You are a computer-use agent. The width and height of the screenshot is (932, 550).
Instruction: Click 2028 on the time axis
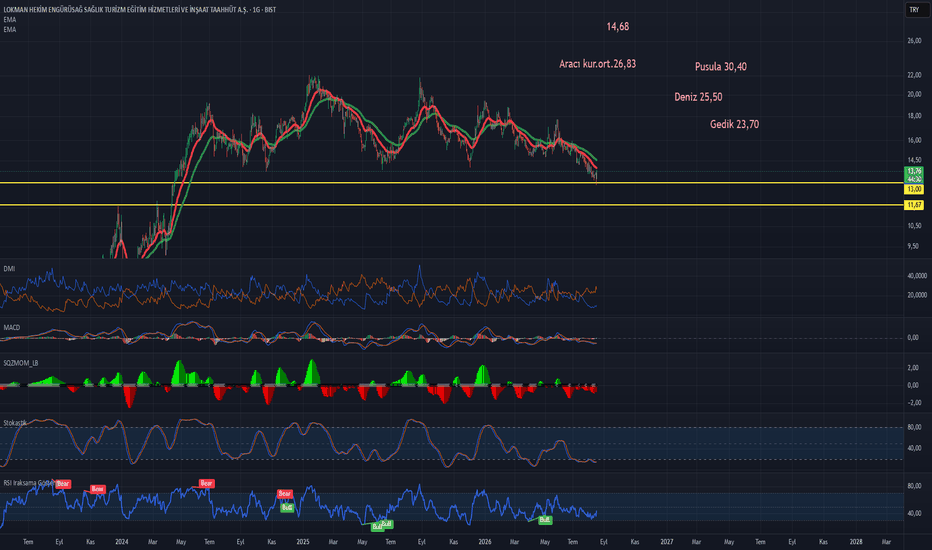856,542
